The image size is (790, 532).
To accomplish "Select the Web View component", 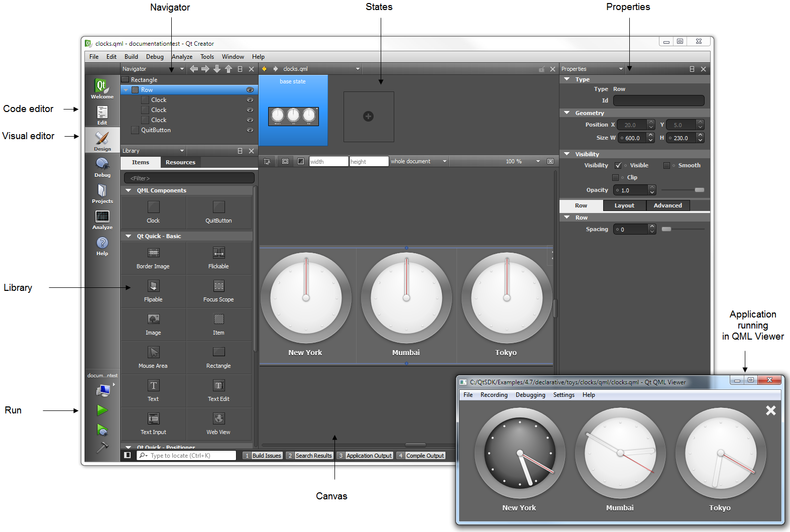I will click(x=218, y=424).
